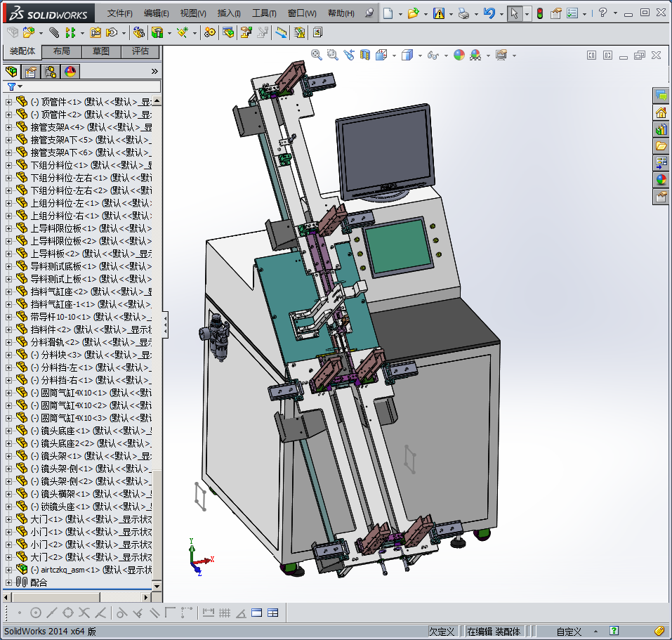Open SolidWorks Resources home icon
The height and width of the screenshot is (640, 672).
[x=661, y=112]
